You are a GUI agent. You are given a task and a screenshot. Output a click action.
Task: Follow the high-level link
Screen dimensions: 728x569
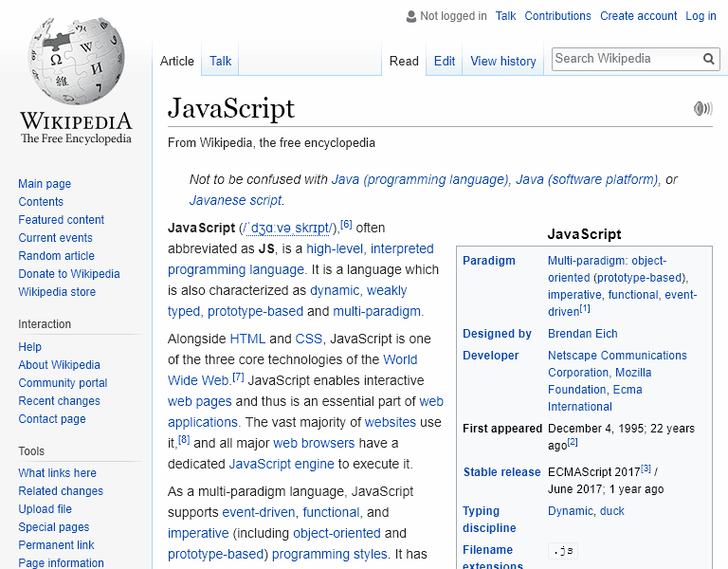coord(335,249)
